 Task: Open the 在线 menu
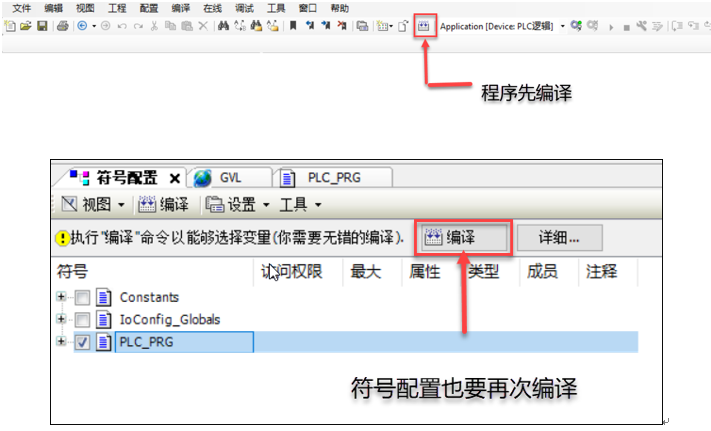pyautogui.click(x=212, y=8)
